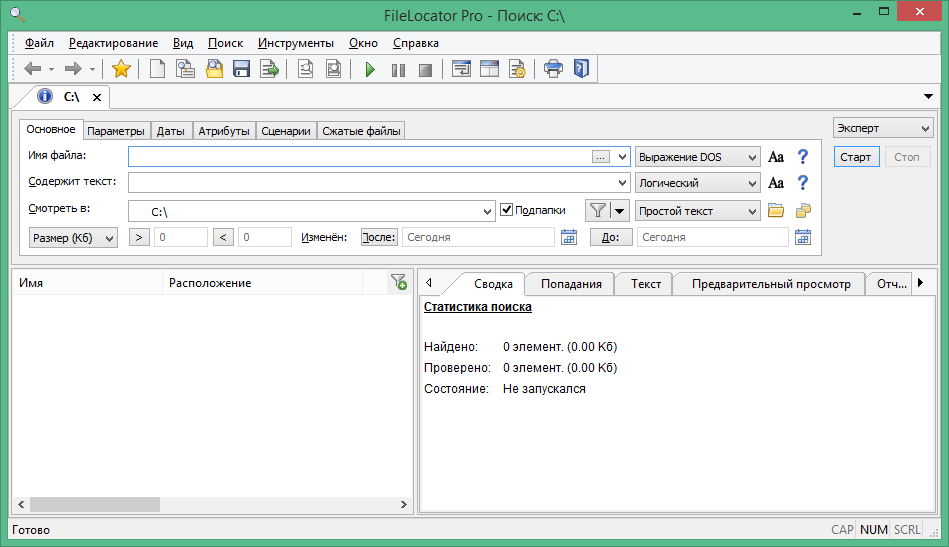The image size is (949, 547).
Task: Start search with green play icon
Action: click(x=370, y=70)
